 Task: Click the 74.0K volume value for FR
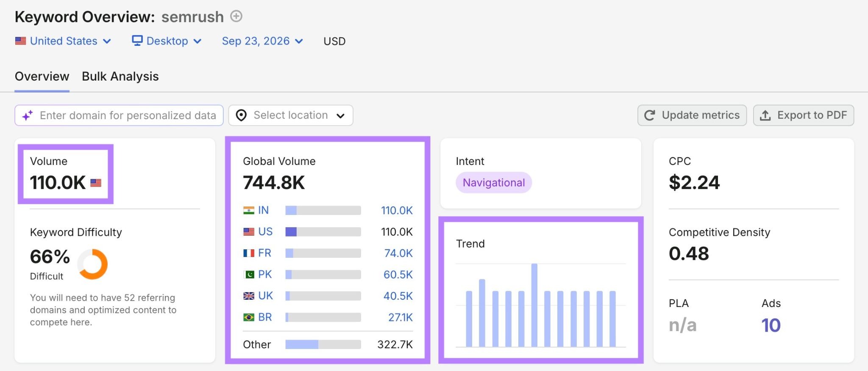398,253
